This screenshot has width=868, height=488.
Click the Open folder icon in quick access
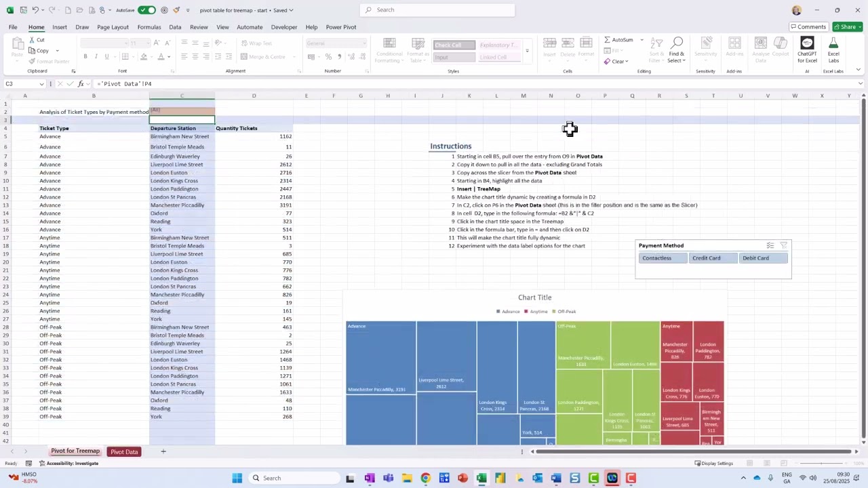(79, 10)
